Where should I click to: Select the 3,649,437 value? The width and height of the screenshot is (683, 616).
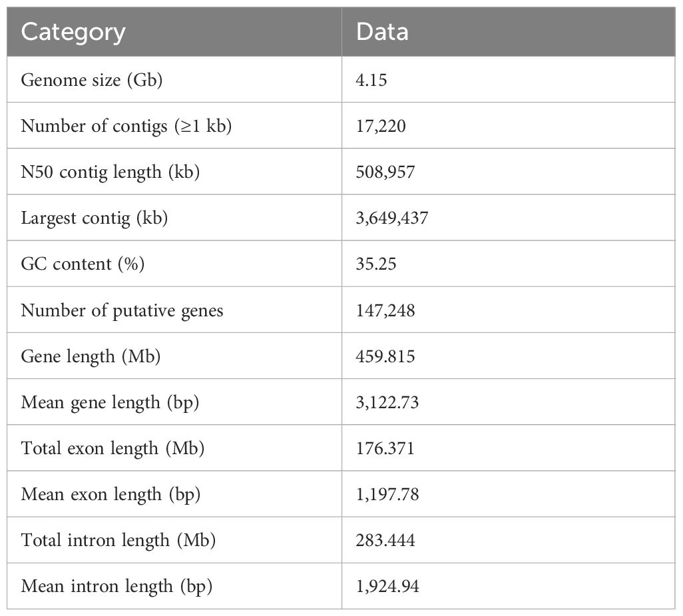point(392,218)
